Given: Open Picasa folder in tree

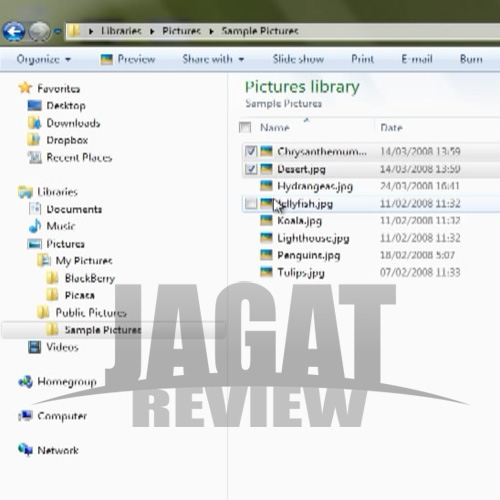Looking at the screenshot, I should point(80,295).
